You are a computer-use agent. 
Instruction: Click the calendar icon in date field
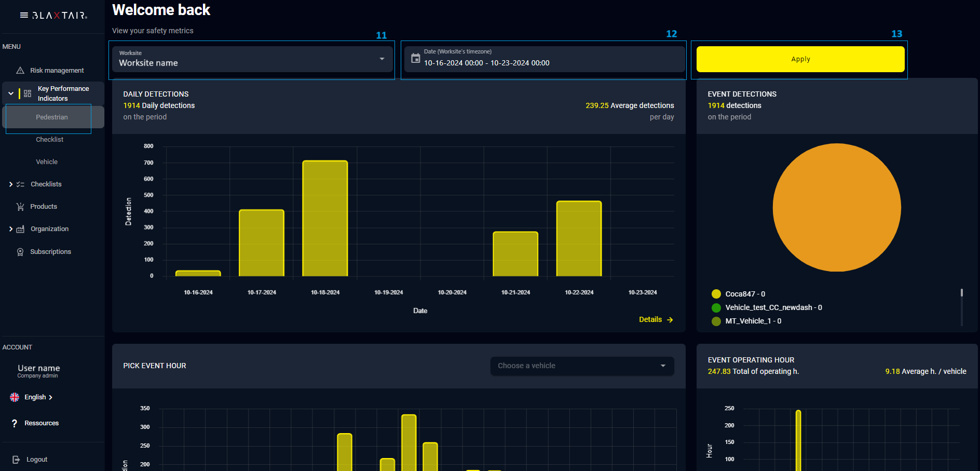coord(415,58)
